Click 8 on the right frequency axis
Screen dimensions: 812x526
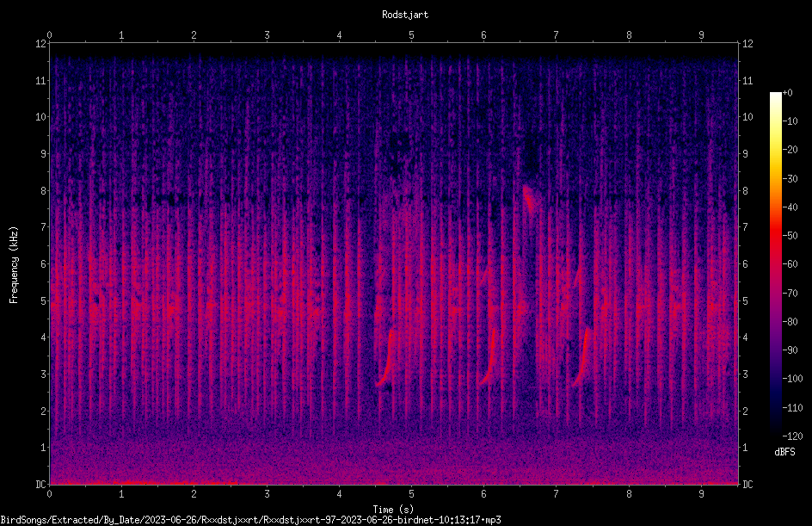tap(746, 191)
